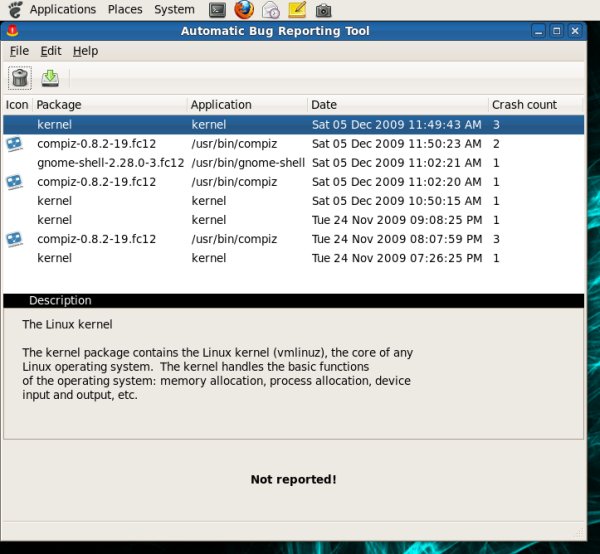600x554 pixels.
Task: Click the ABRT alarm icon in title bar
Action: 12,31
